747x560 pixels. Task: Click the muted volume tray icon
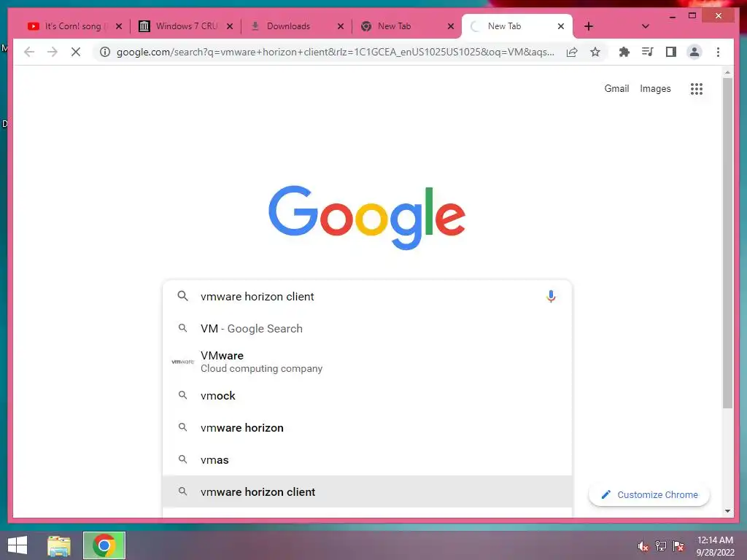coord(643,546)
